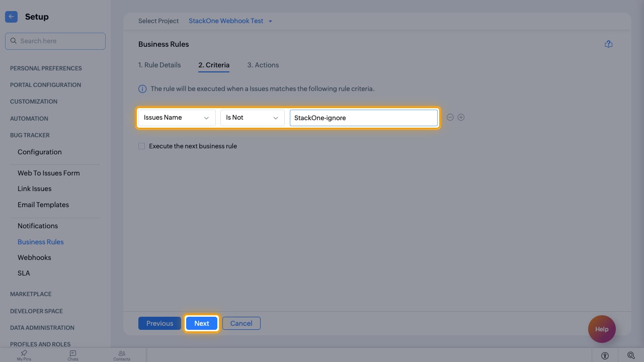Image resolution: width=644 pixels, height=362 pixels.
Task: Expand the Personal Preferences section
Action: click(46, 68)
